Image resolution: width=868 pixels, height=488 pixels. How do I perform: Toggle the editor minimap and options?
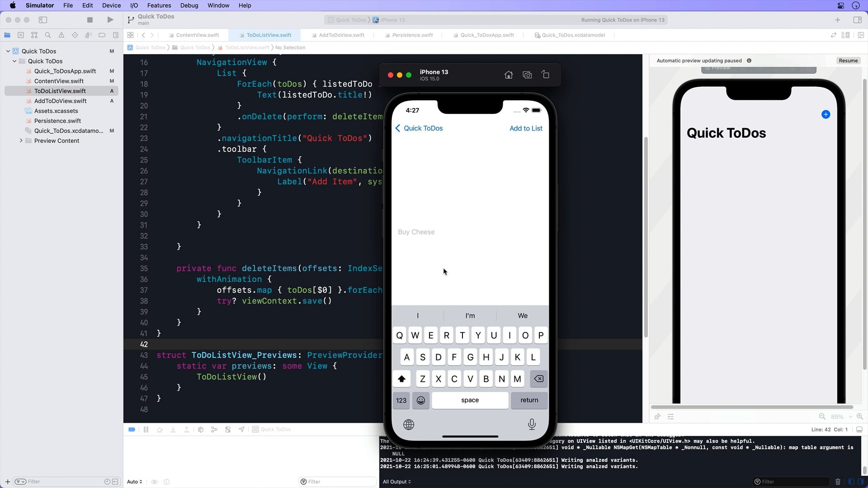click(x=845, y=35)
